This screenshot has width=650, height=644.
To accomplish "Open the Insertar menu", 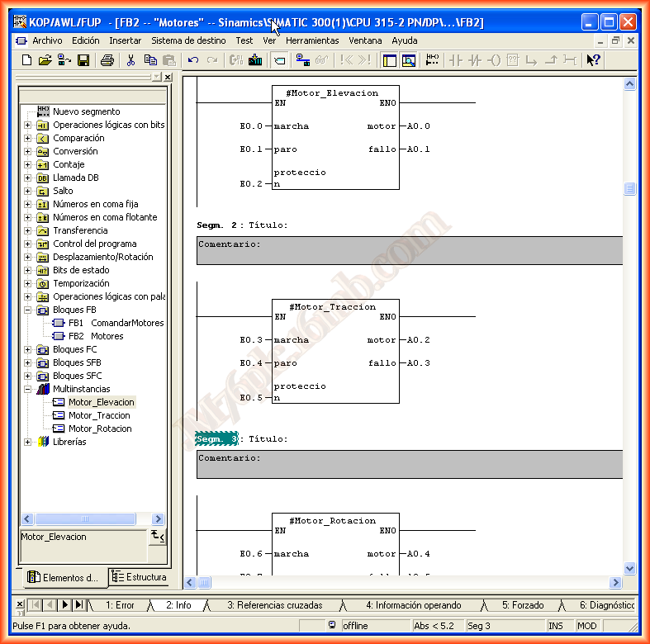I will 125,40.
